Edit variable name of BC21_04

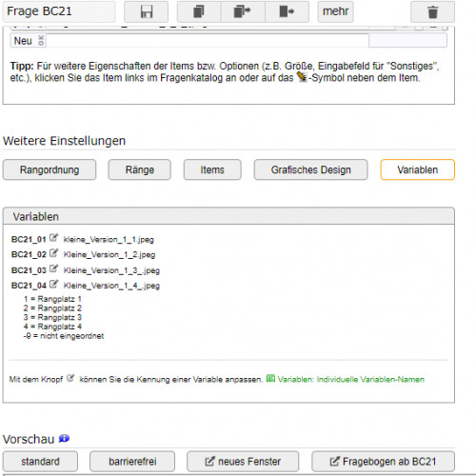[53, 284]
